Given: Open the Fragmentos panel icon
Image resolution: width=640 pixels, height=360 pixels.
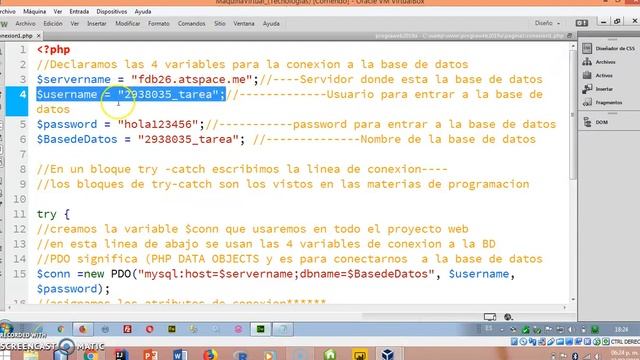Looking at the screenshot, I should (587, 102).
